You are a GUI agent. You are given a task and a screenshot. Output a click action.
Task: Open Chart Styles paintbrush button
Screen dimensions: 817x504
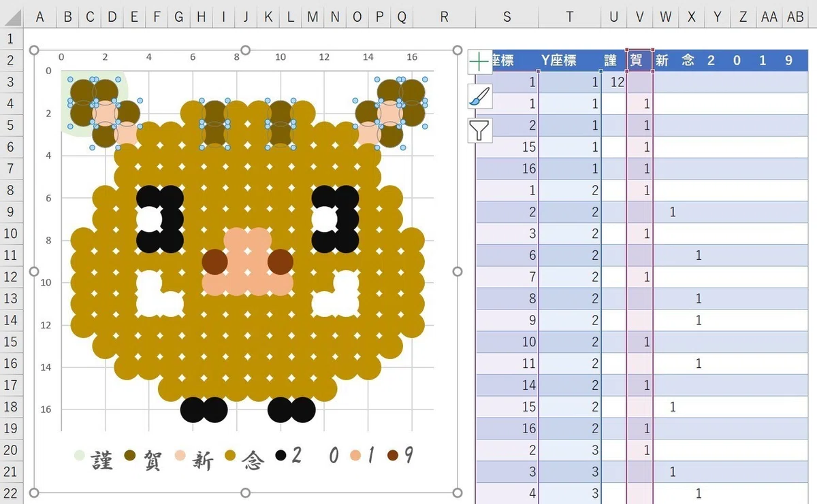pyautogui.click(x=480, y=96)
